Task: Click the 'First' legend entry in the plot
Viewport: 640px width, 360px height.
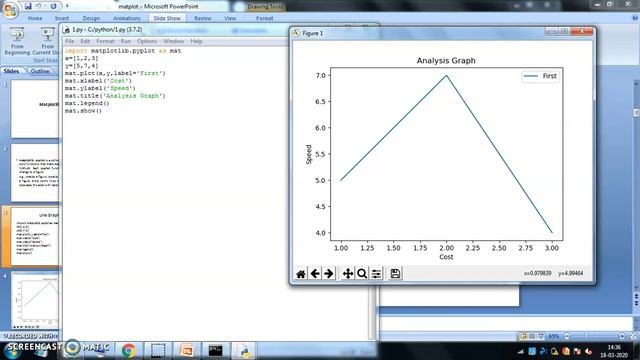Action: pyautogui.click(x=540, y=76)
